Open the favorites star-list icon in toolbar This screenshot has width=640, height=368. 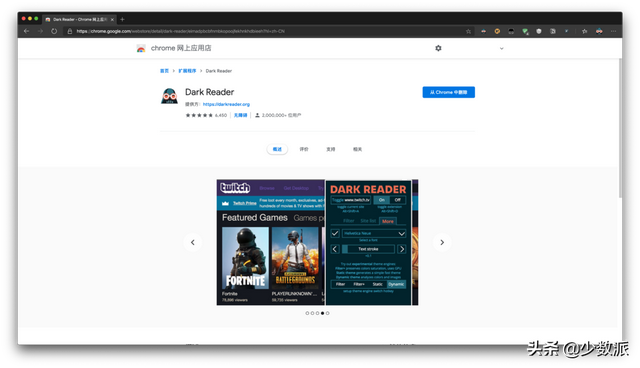pos(584,31)
